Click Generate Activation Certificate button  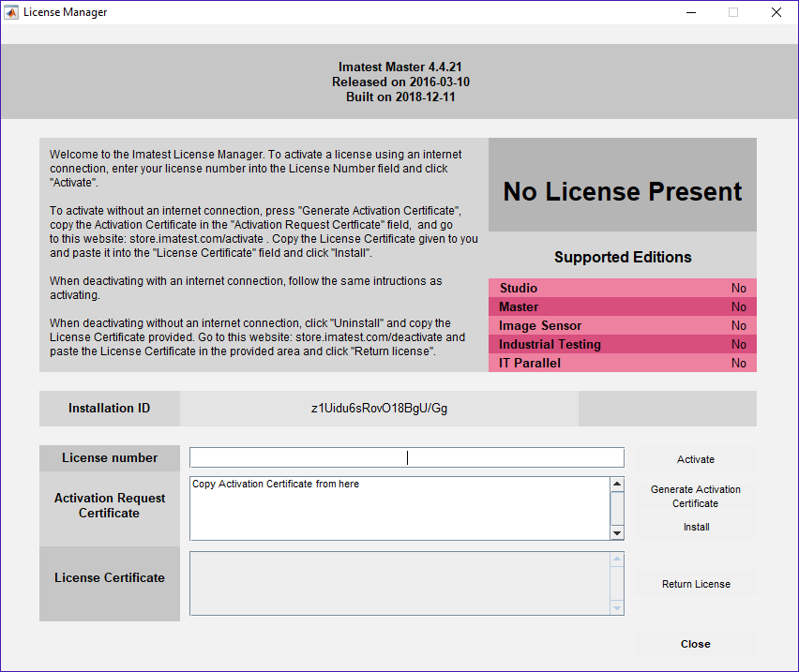click(696, 497)
